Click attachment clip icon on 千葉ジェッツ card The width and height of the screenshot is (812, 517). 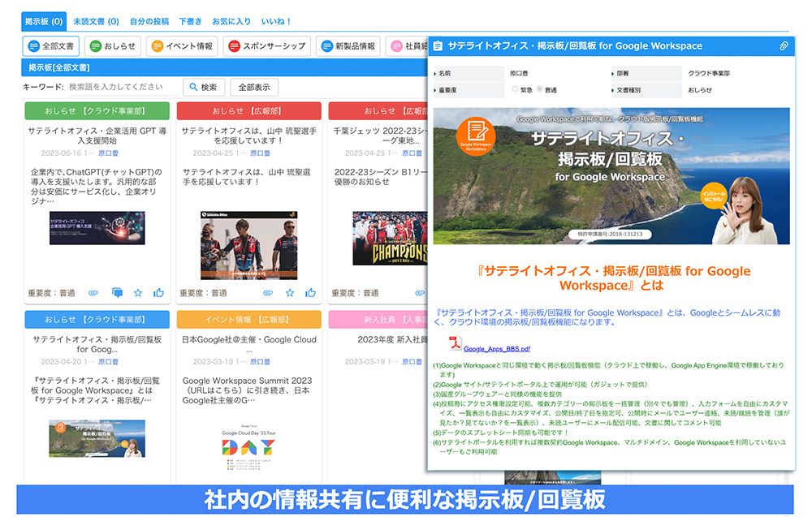(420, 293)
